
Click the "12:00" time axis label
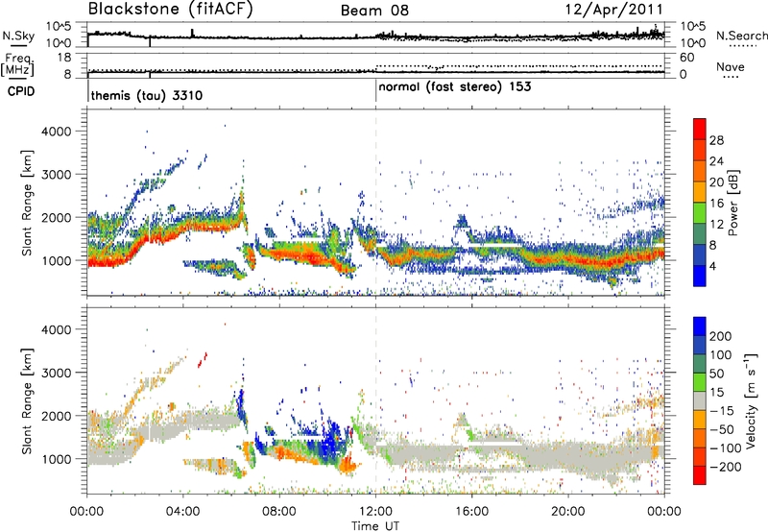click(375, 512)
